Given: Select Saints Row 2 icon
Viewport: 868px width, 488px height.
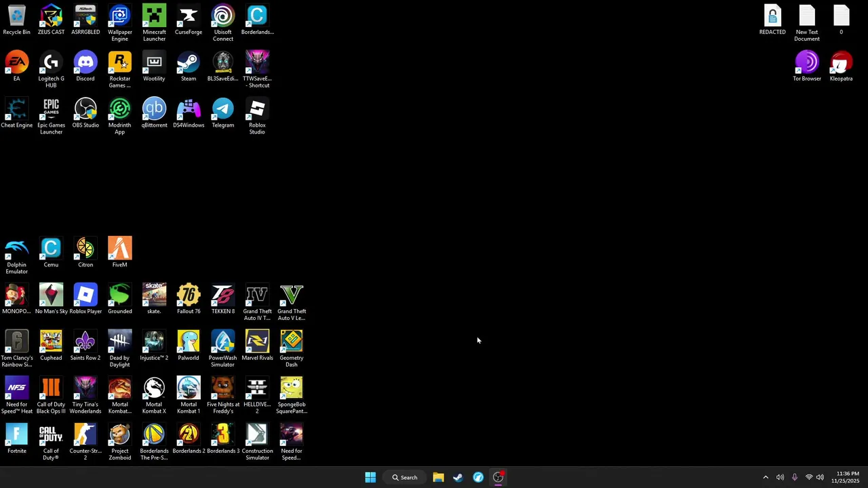Looking at the screenshot, I should (85, 346).
